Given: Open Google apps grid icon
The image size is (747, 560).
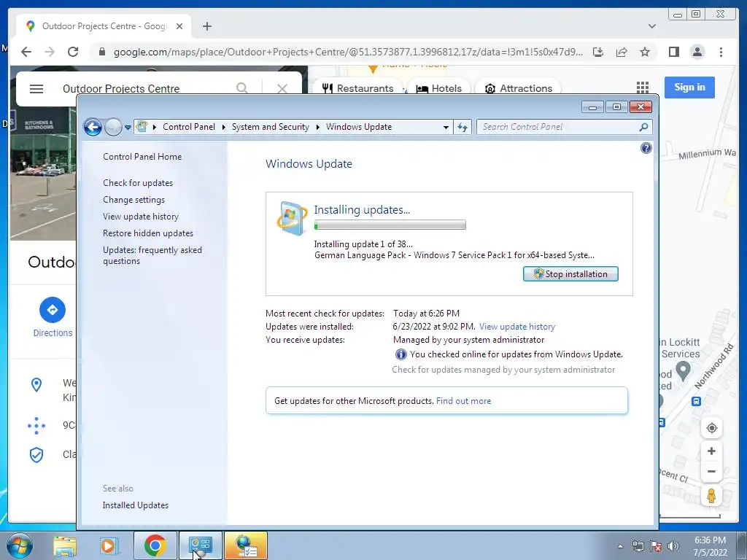Looking at the screenshot, I should [642, 87].
